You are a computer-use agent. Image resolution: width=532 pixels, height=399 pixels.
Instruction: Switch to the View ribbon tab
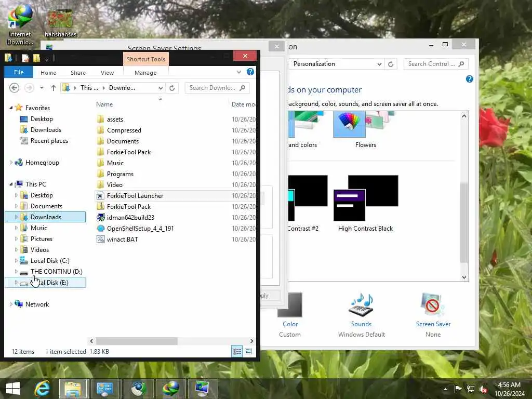pyautogui.click(x=107, y=73)
